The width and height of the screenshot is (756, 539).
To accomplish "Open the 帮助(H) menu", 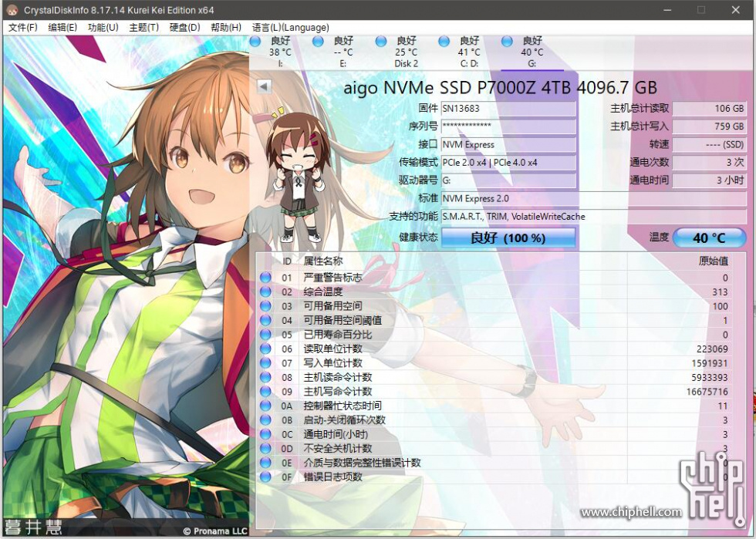I will click(x=226, y=28).
